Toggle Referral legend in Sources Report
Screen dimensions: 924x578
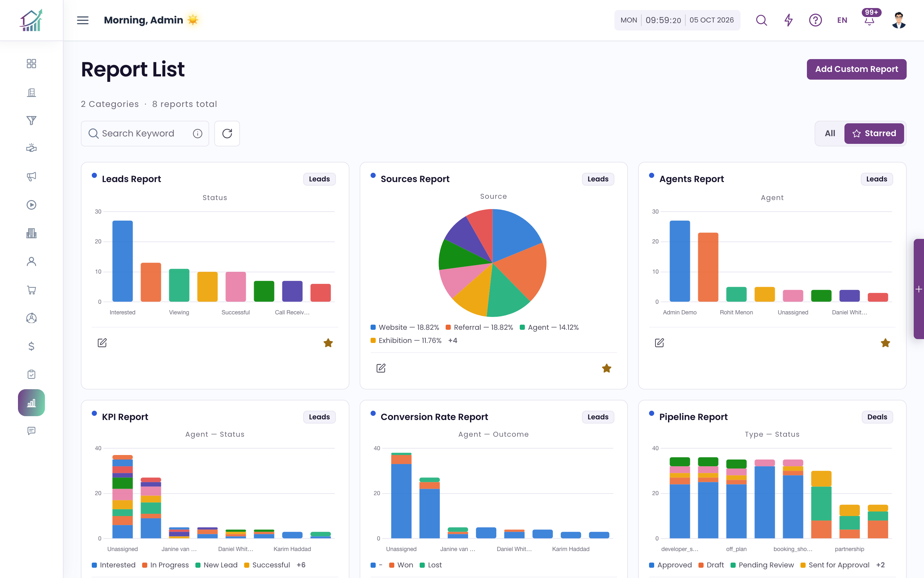[x=479, y=327]
